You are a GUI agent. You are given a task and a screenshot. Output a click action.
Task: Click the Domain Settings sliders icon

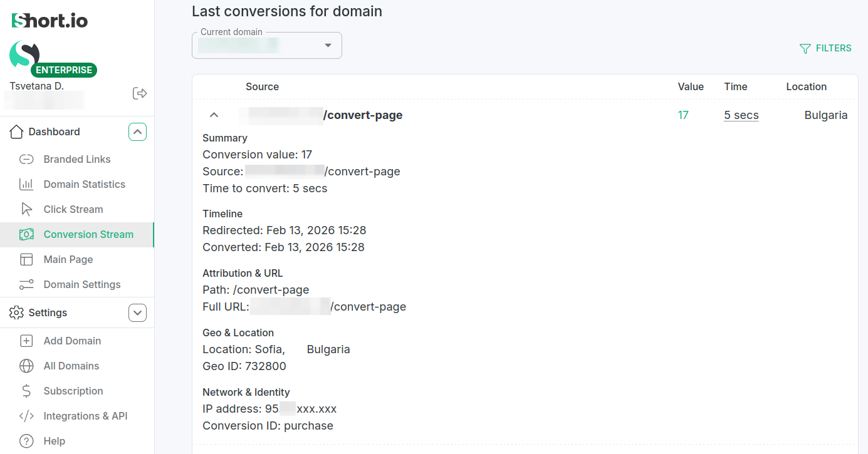pos(26,284)
